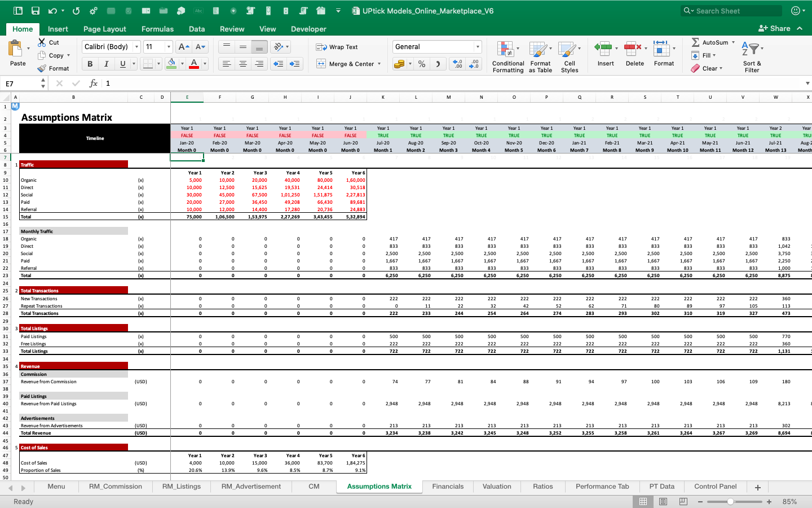Toggle middle vertical alignment

(243, 47)
